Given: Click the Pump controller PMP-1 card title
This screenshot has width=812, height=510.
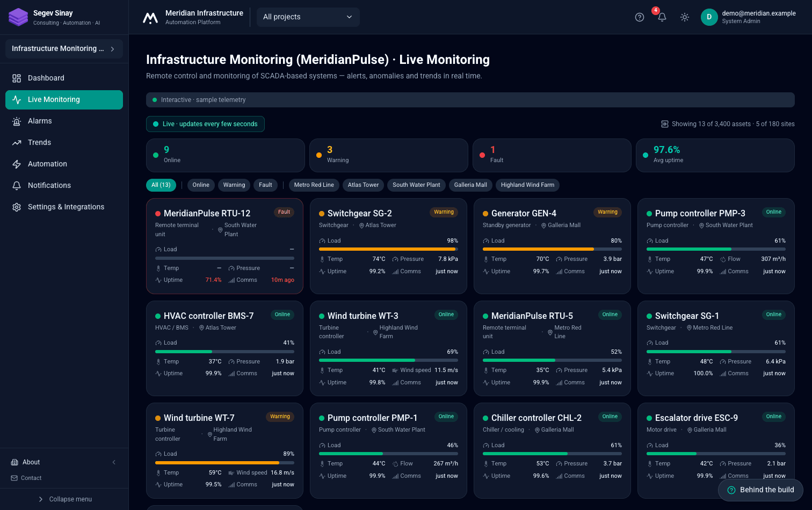Looking at the screenshot, I should click(372, 418).
